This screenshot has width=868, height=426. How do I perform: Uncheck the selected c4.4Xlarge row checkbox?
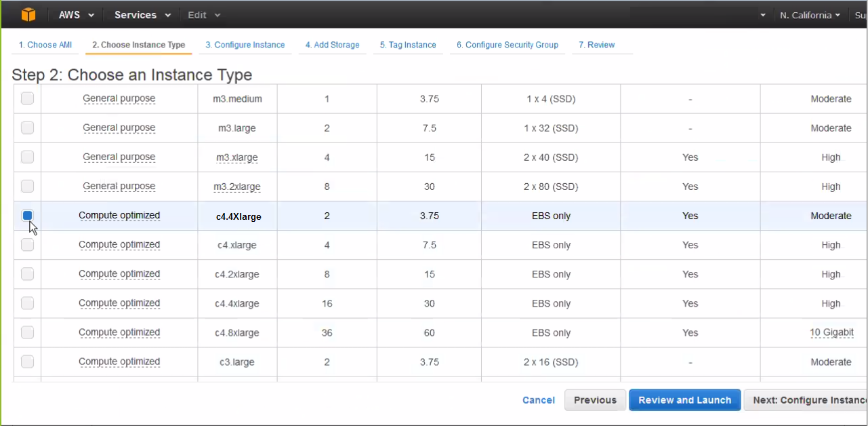[x=27, y=216]
